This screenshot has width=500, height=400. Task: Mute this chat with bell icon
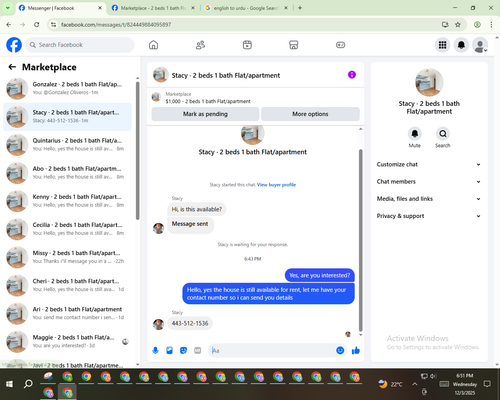[414, 134]
